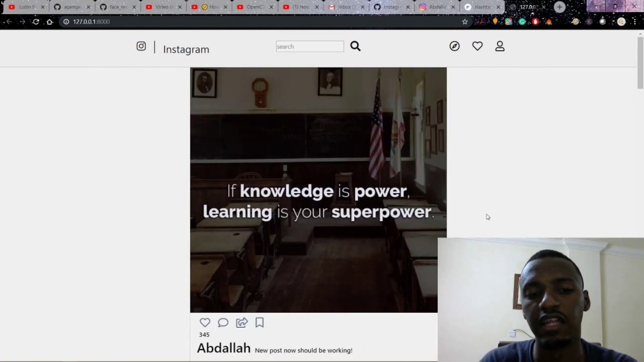Open Abdallah's profile from the post
Screen dimensions: 644x362
tap(224, 348)
